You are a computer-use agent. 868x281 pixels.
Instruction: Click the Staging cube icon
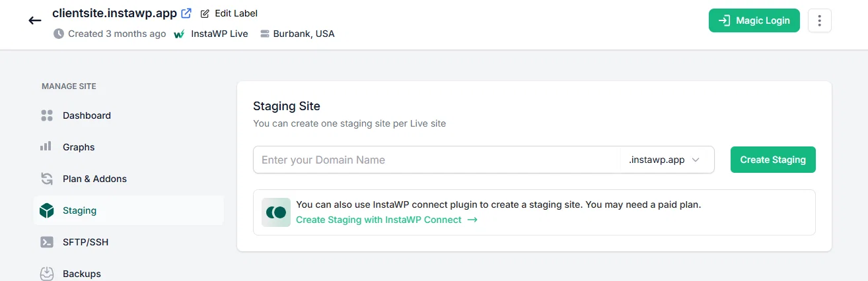tap(47, 210)
